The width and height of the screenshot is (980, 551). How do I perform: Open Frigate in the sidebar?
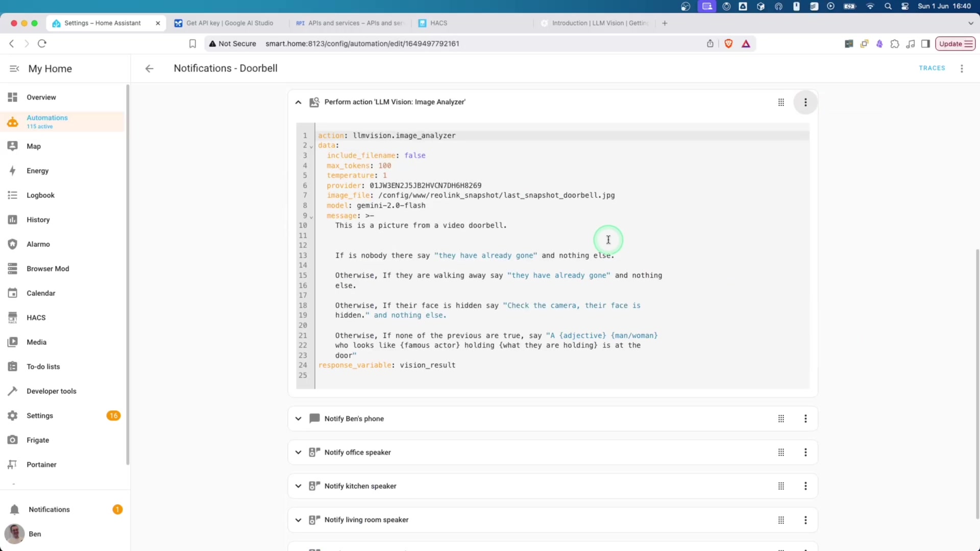click(x=37, y=440)
